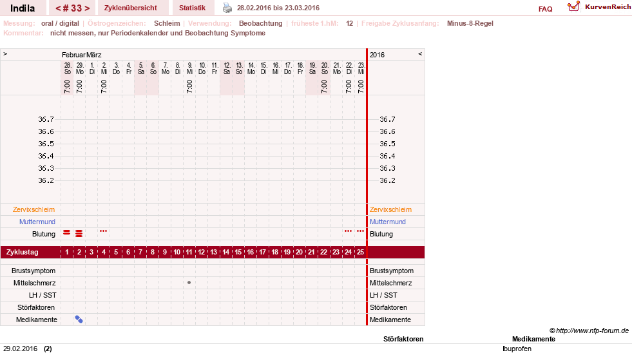This screenshot has width=632, height=364.
Task: Select cycle day 25 in the Zyklustag bar
Action: pos(360,252)
